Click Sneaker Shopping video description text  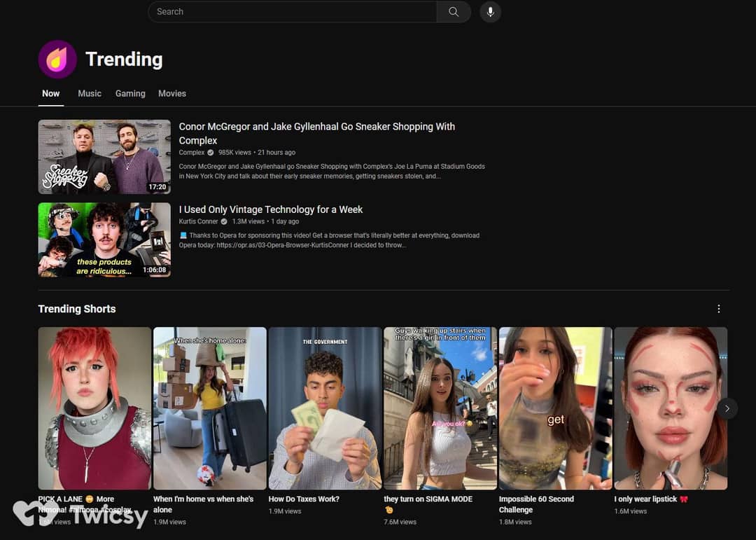click(x=332, y=172)
